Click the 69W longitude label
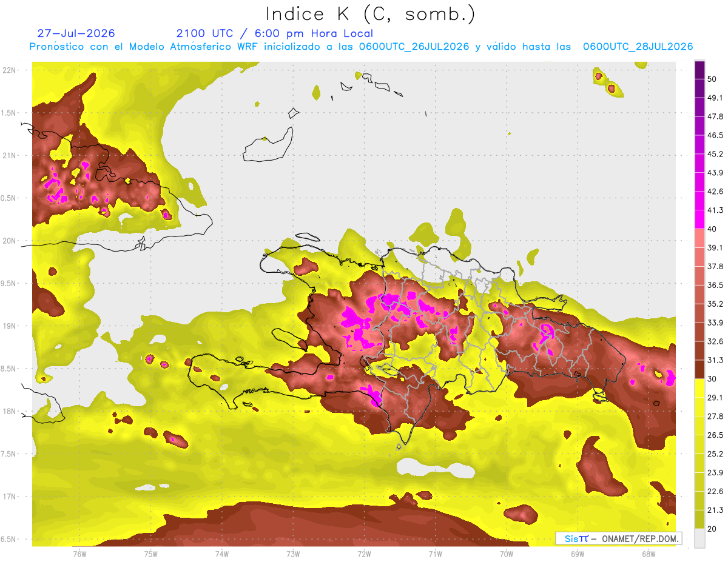The height and width of the screenshot is (562, 728). point(577,554)
